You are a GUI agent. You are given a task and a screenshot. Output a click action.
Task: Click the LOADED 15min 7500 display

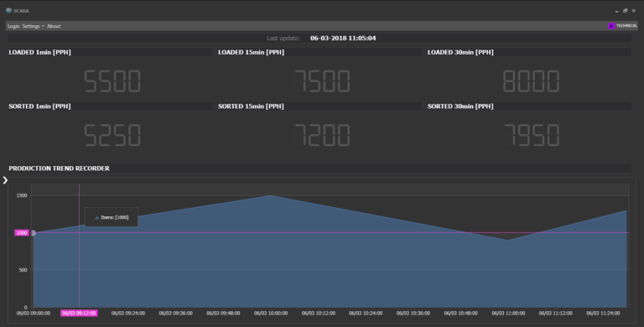322,81
